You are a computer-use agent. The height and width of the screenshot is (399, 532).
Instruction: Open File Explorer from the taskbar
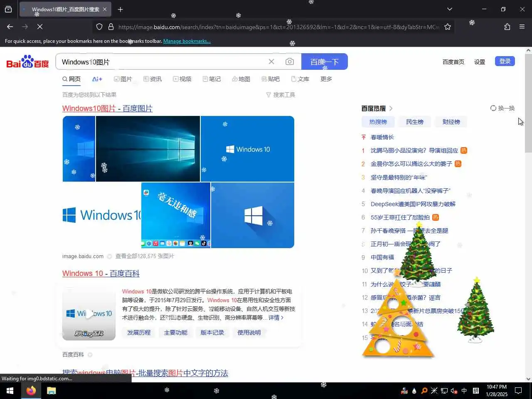(51, 391)
